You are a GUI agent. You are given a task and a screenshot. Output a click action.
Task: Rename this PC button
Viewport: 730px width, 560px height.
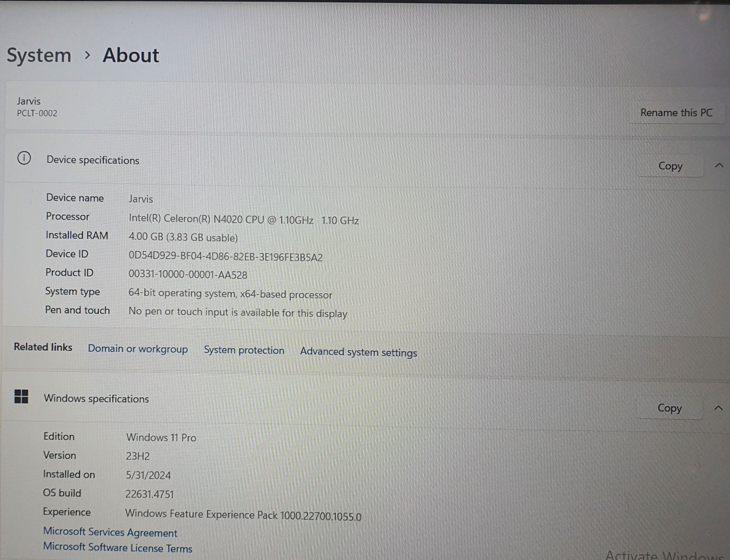click(x=676, y=113)
